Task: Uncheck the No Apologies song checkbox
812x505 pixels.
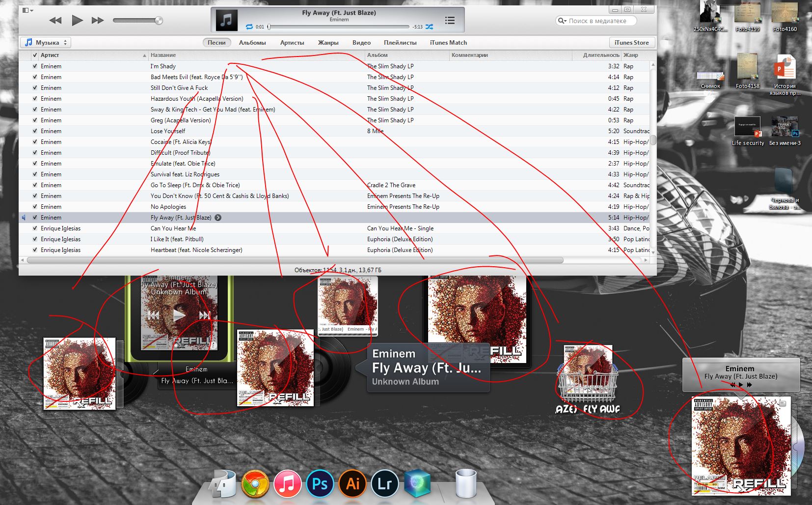Action: point(35,207)
